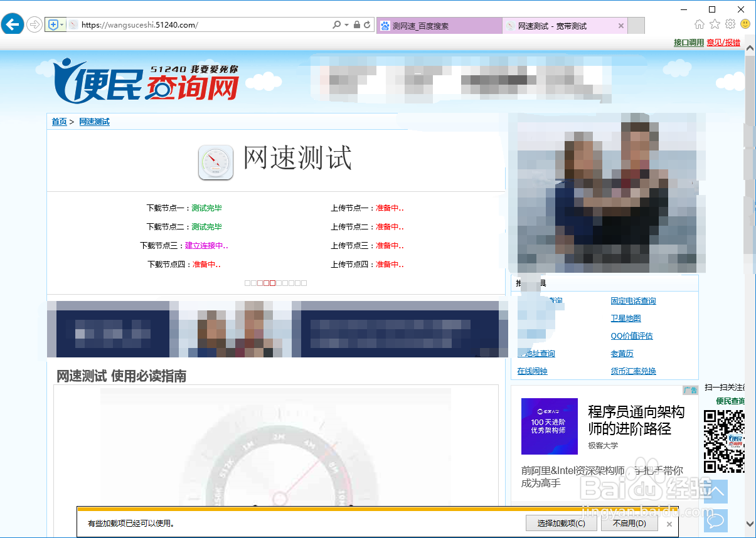Click the 极客大学 ad thumbnail image

(549, 426)
